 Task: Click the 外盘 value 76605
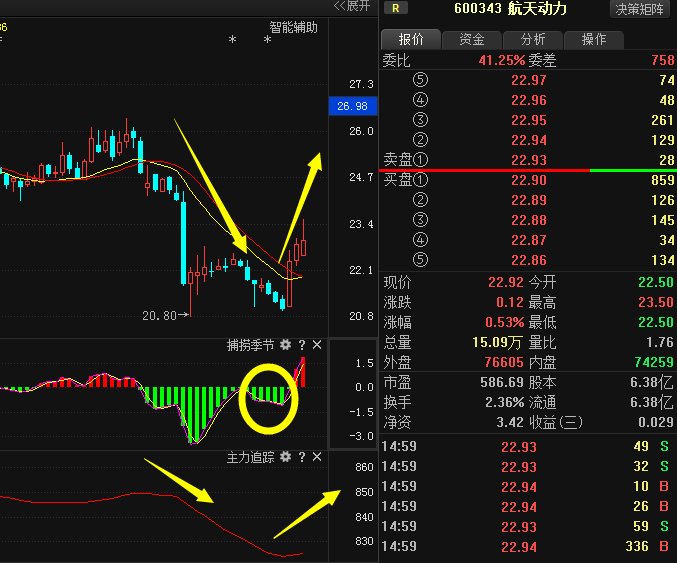point(504,362)
